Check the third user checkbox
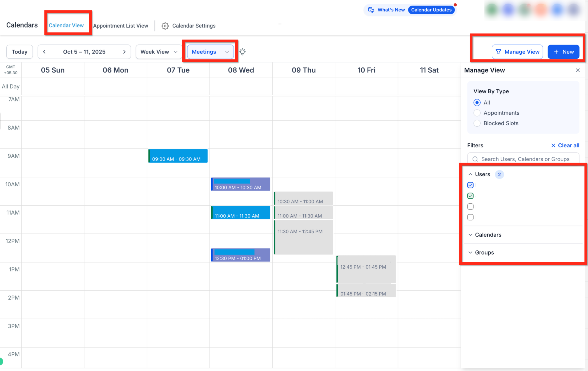Viewport: 588px width, 371px height. 470,207
